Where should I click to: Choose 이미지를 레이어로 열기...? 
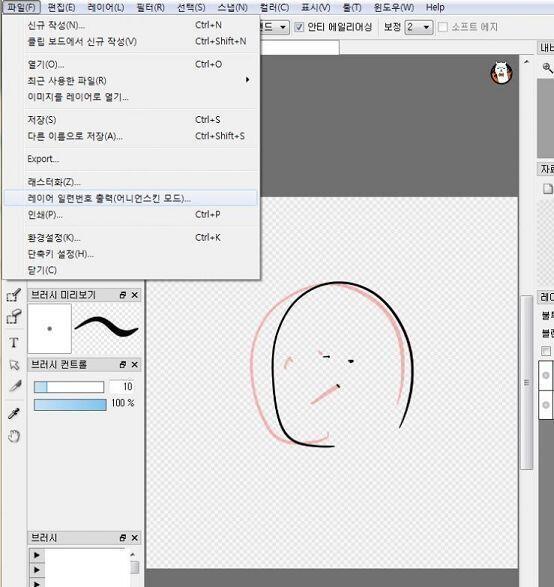131,97
